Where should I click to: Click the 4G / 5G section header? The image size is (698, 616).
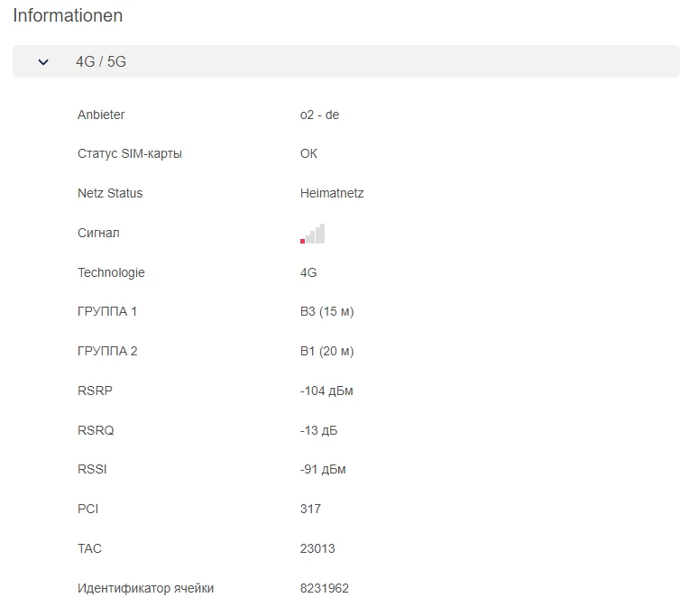click(x=101, y=62)
